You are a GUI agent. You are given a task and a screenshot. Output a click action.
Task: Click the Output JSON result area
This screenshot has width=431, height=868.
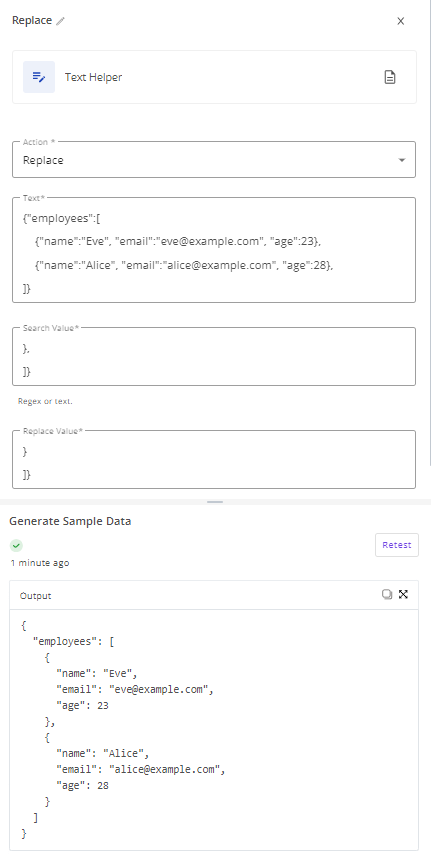point(214,730)
